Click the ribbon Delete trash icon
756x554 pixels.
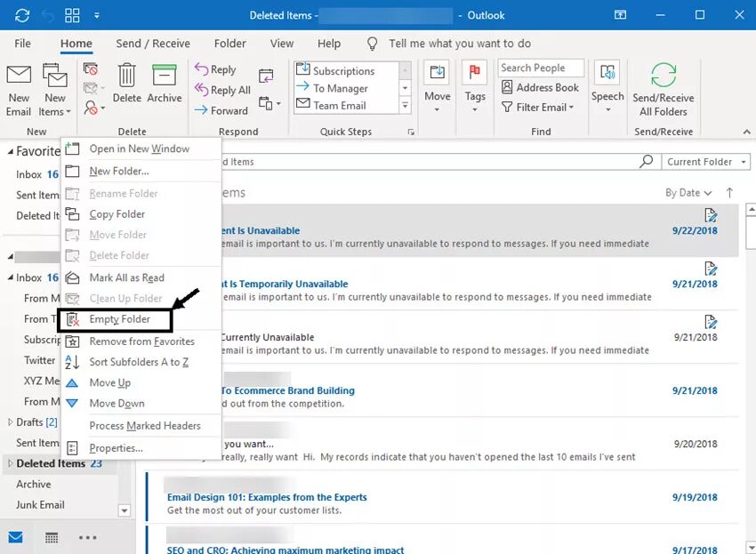127,83
